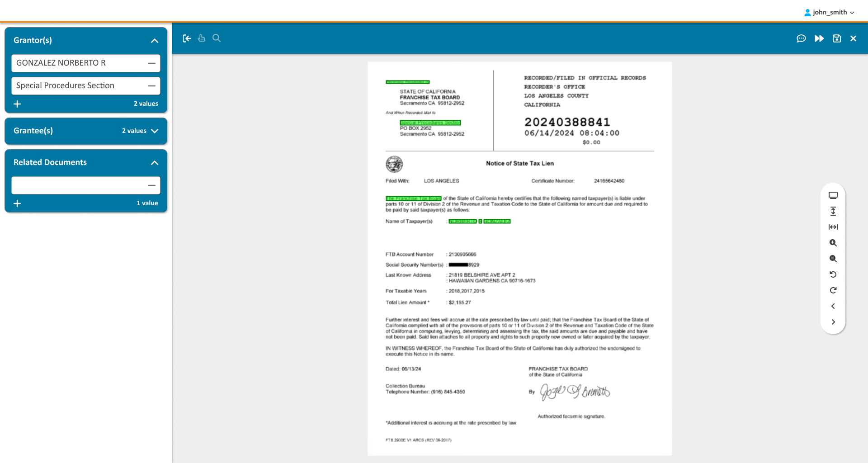This screenshot has width=868, height=463.
Task: Click the fast-forward skip icon
Action: [819, 38]
